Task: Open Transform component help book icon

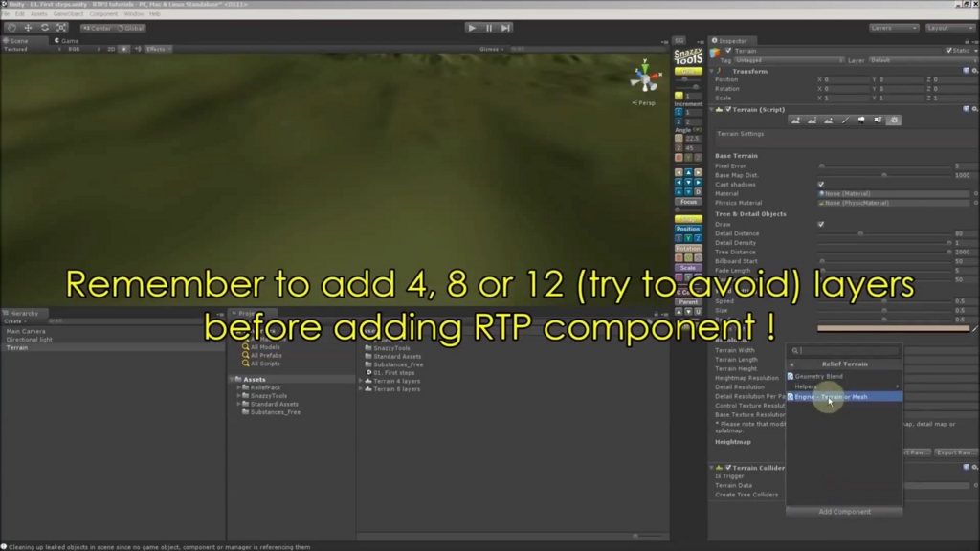Action: pos(967,71)
